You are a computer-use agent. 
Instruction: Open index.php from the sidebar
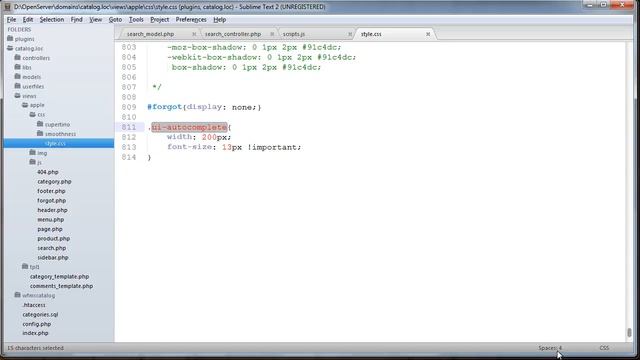click(35, 333)
